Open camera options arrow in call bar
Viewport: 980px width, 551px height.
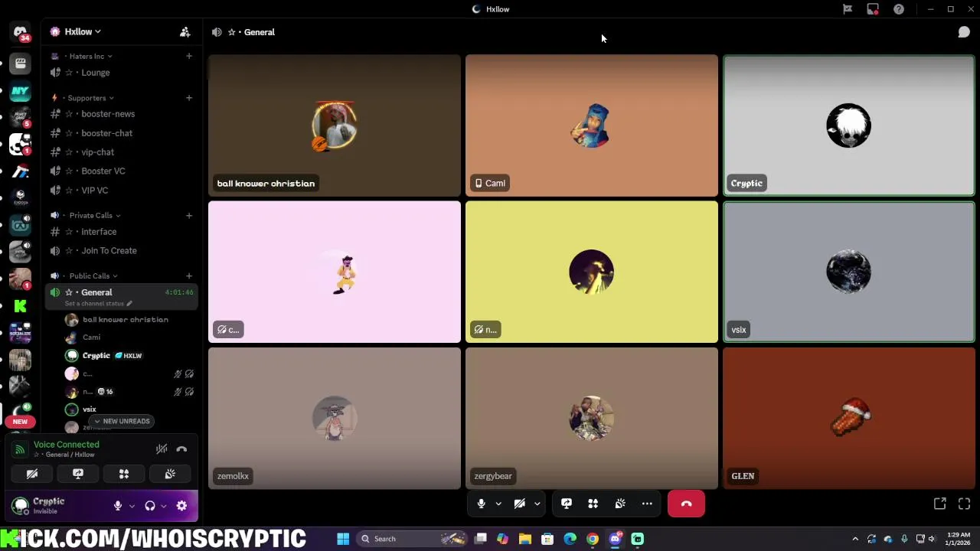point(537,504)
